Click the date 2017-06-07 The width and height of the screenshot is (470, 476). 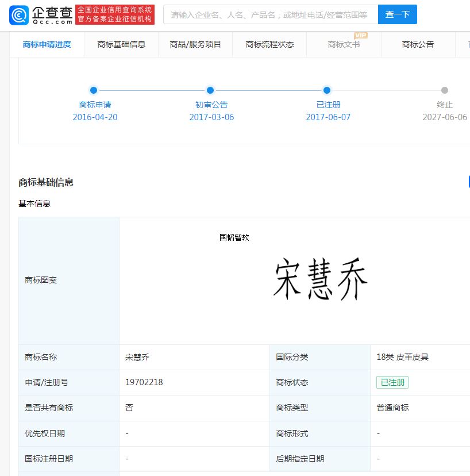tap(328, 117)
